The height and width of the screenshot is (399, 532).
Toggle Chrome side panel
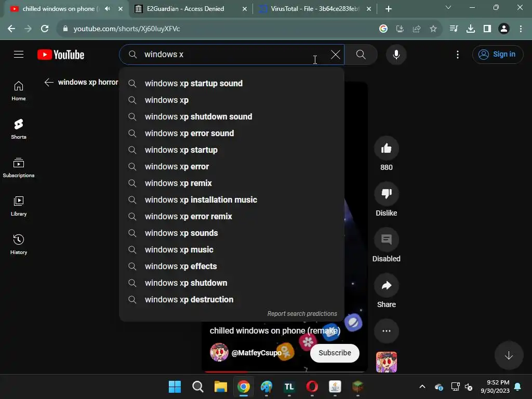tap(487, 29)
